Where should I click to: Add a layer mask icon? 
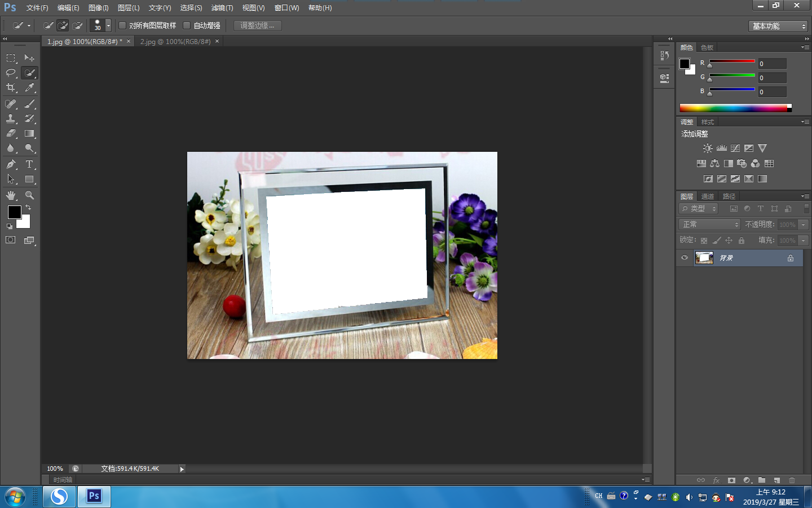point(731,480)
